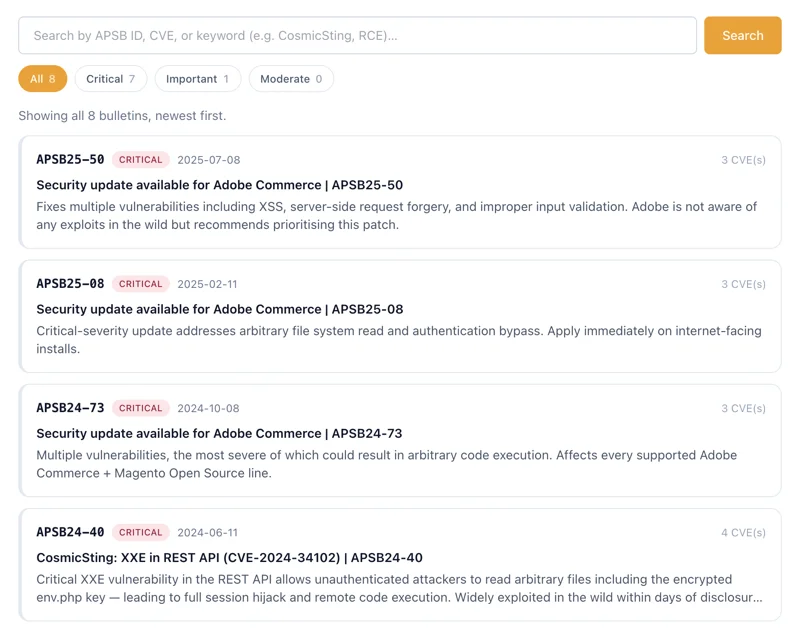
Task: Click the APSB25-08 description about authentication bypass
Action: tap(398, 340)
